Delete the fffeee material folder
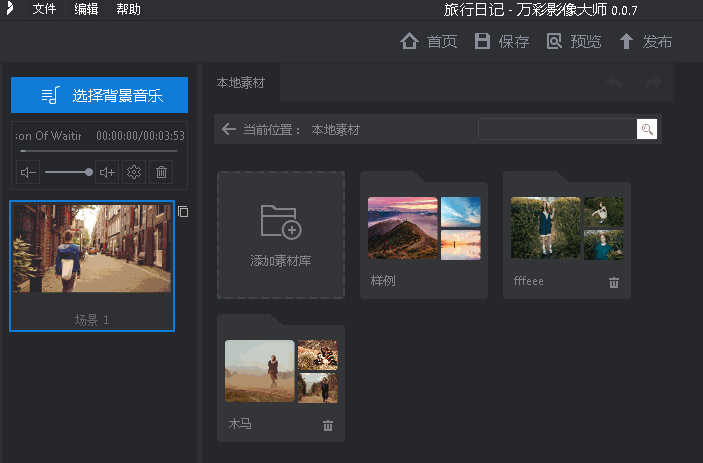The width and height of the screenshot is (703, 463). click(x=614, y=282)
